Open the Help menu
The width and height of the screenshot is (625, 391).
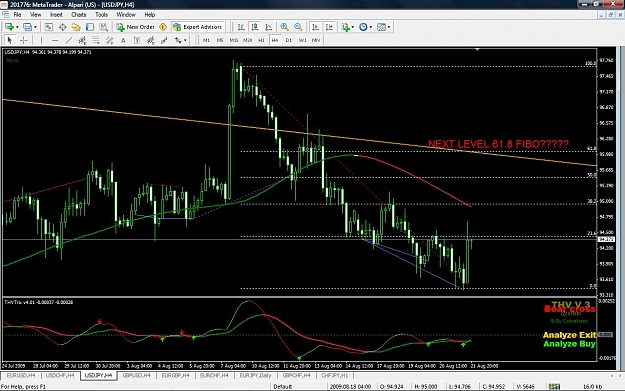(x=149, y=15)
